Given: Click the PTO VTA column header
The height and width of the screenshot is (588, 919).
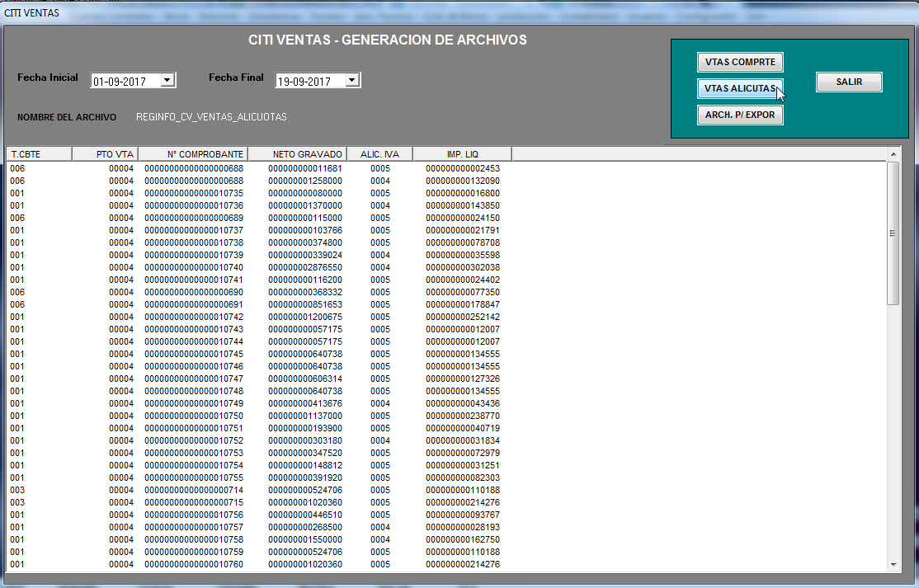Looking at the screenshot, I should [x=105, y=154].
